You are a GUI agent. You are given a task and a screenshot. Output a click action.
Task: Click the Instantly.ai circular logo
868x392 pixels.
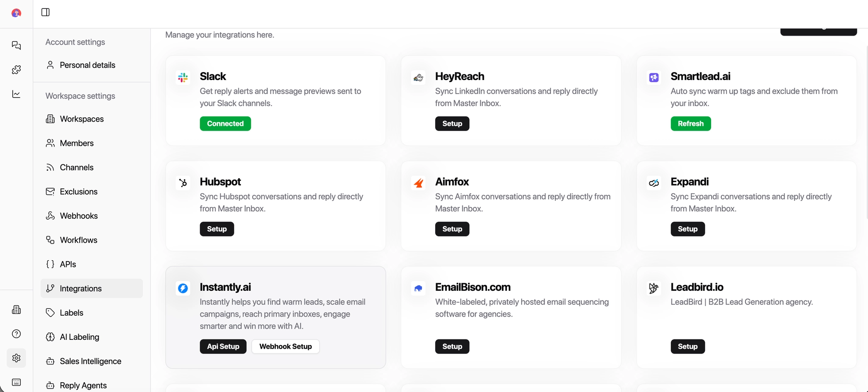point(183,288)
